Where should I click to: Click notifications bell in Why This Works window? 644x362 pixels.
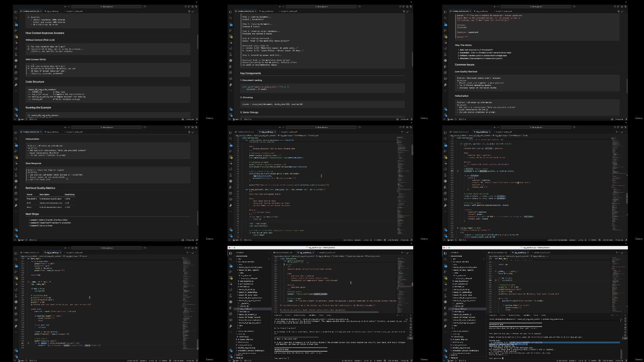[626, 119]
